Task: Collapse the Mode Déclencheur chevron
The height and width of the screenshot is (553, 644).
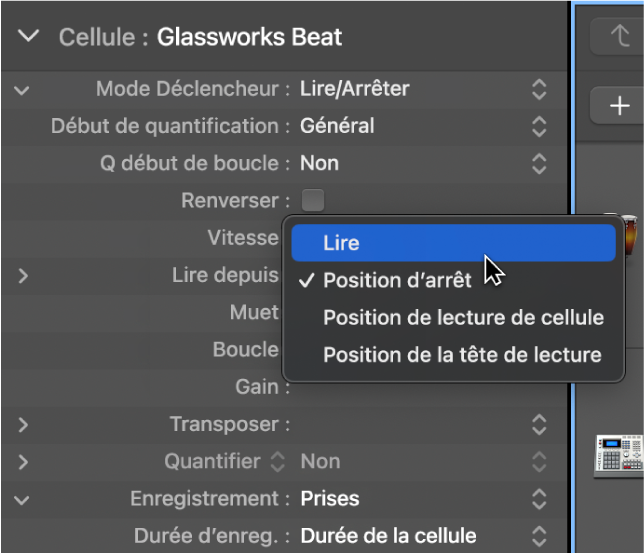Action: pos(22,89)
